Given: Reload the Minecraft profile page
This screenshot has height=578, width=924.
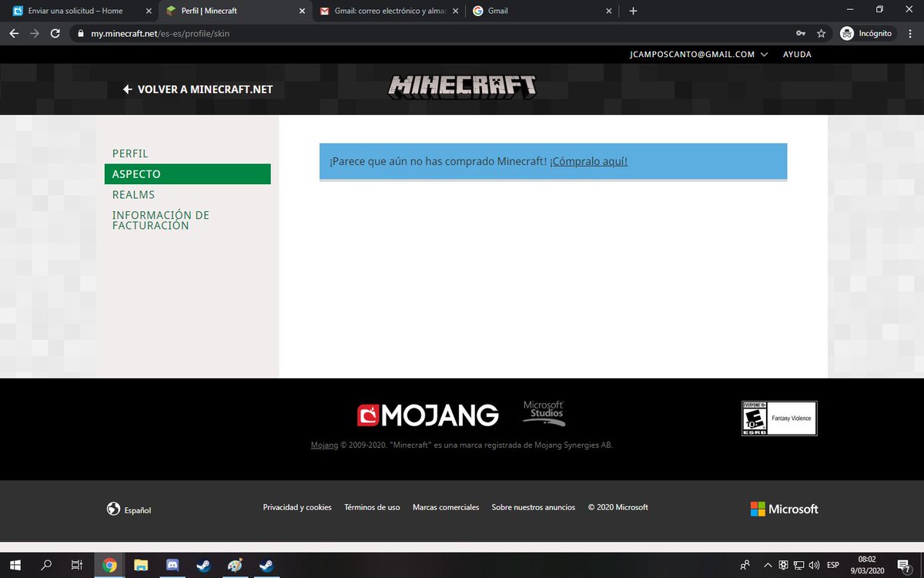Looking at the screenshot, I should point(55,33).
